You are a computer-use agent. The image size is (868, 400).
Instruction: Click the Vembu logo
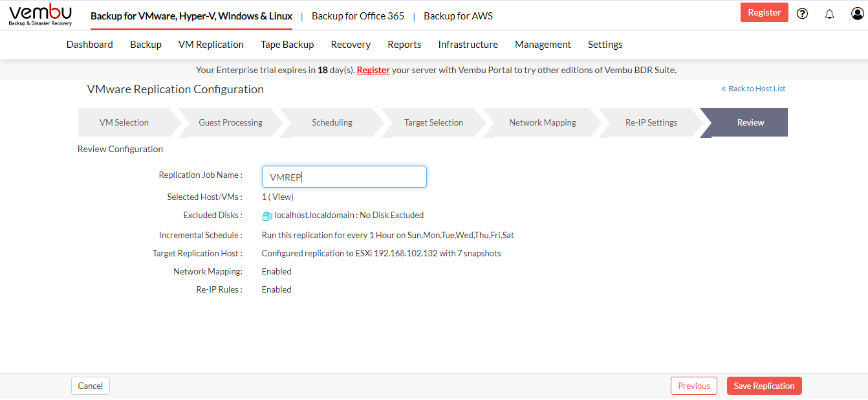pyautogui.click(x=40, y=15)
